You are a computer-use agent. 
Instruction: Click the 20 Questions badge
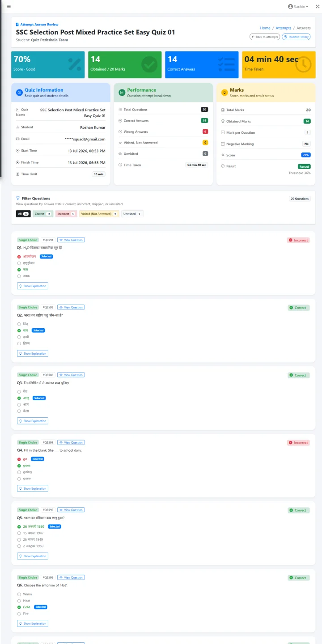coord(300,199)
